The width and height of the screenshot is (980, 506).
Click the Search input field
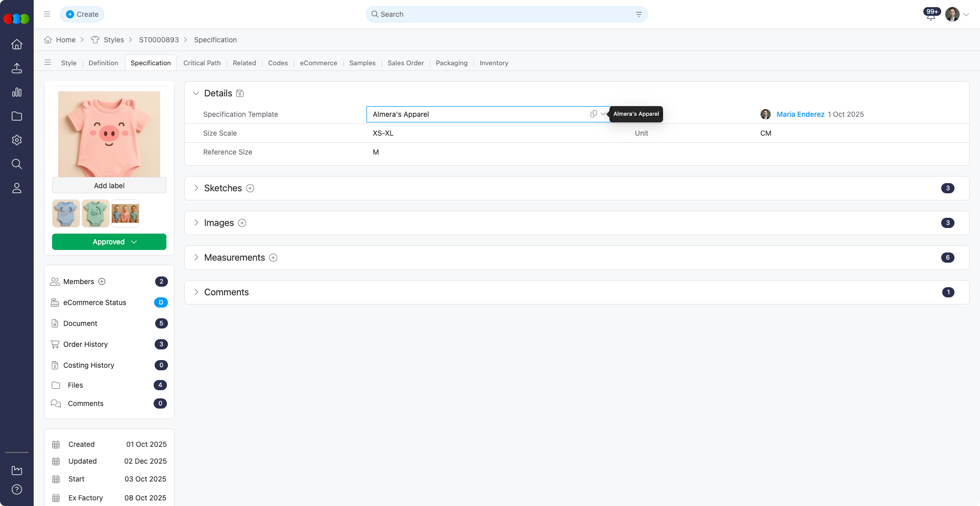(x=505, y=14)
